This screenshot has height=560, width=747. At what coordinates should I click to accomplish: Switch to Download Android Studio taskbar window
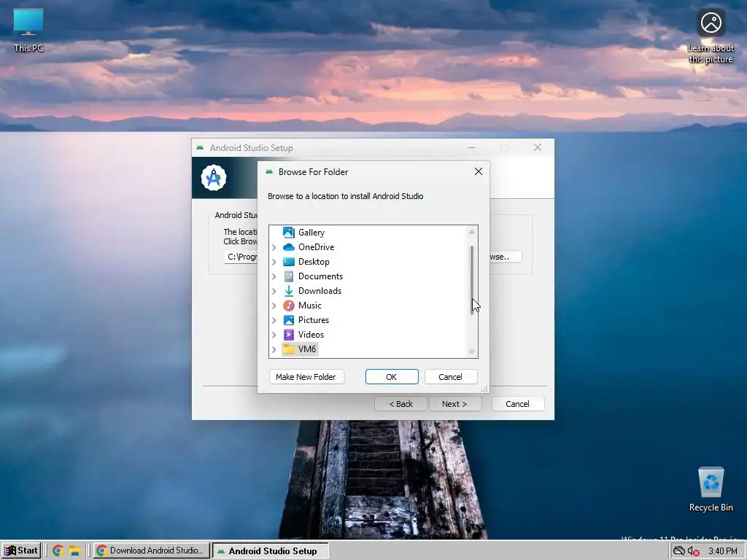[150, 551]
